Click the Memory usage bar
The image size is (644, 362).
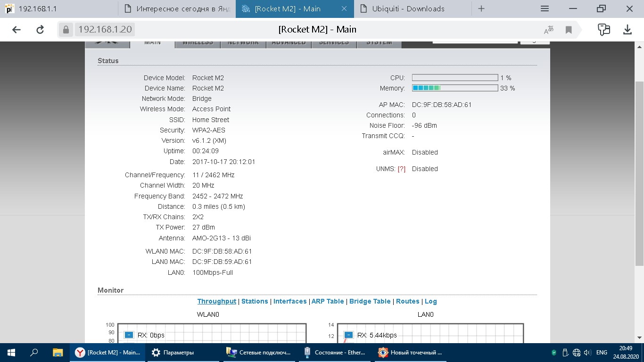pyautogui.click(x=455, y=88)
